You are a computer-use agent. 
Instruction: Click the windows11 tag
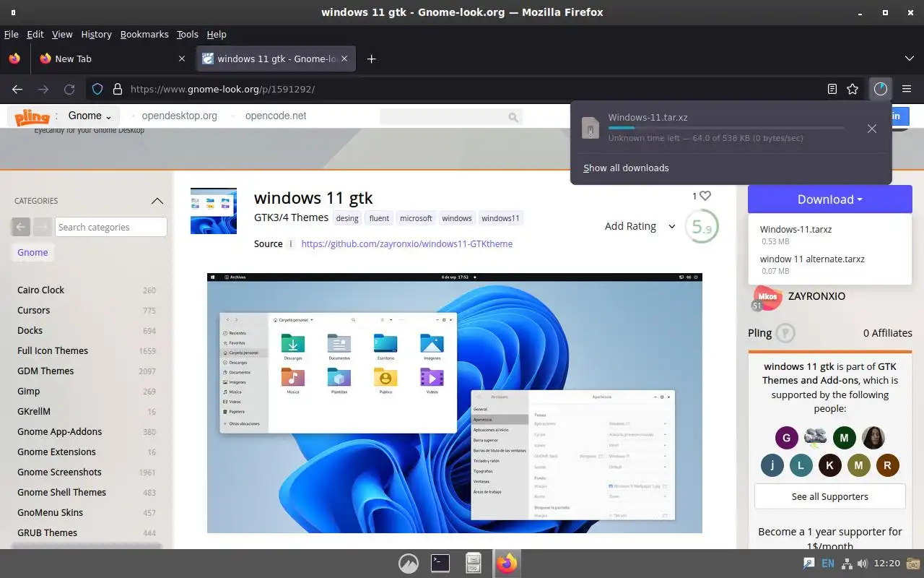(500, 218)
